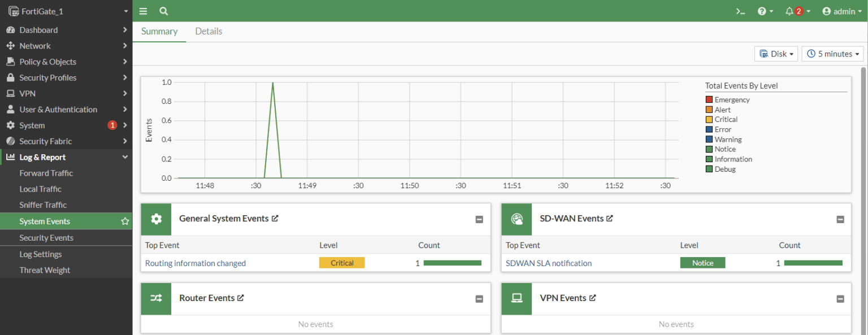Collapse the SD-WAN Events widget

[x=840, y=219]
